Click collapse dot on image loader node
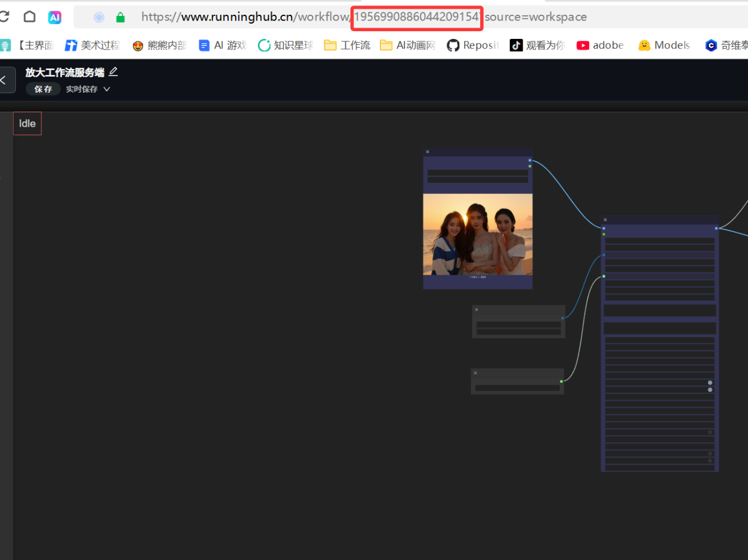 428,152
